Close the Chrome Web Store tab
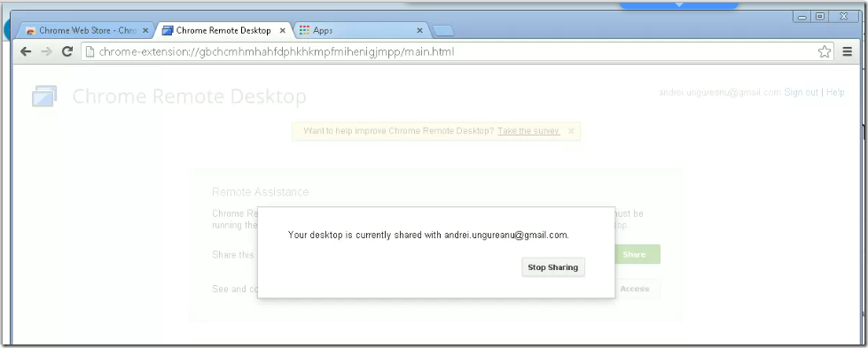 pos(145,31)
